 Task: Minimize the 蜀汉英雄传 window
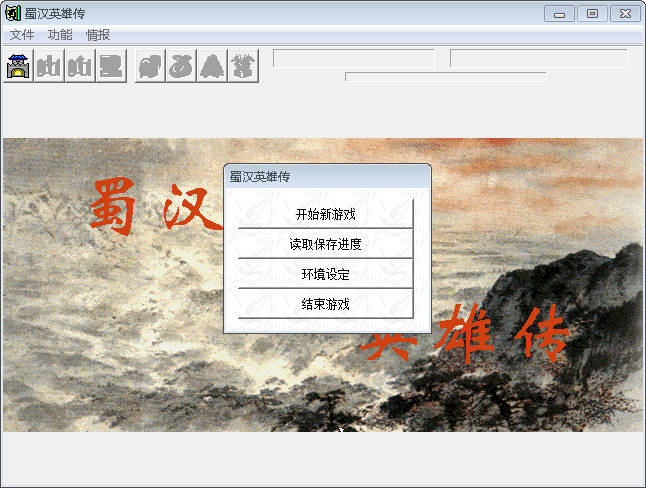click(559, 14)
